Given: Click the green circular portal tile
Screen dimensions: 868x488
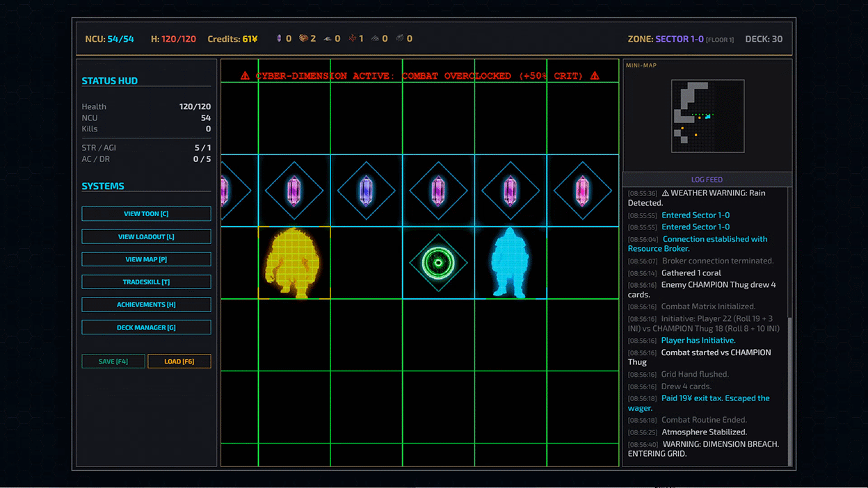Looking at the screenshot, I should pyautogui.click(x=438, y=263).
